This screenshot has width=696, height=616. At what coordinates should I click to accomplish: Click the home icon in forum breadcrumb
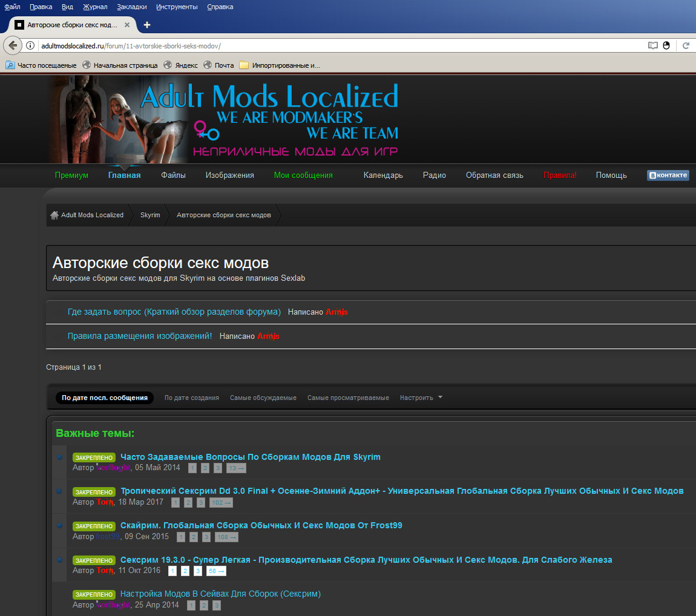pyautogui.click(x=54, y=215)
